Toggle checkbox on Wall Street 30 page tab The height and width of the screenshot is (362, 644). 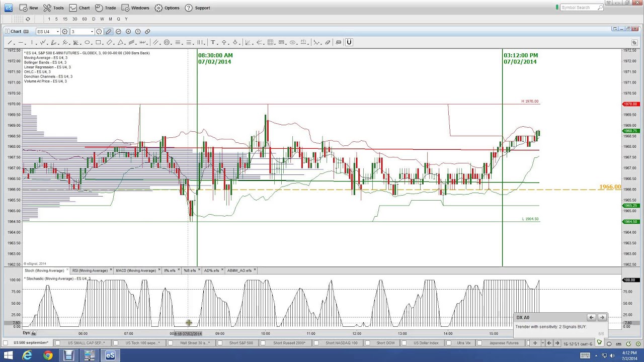pos(171,343)
